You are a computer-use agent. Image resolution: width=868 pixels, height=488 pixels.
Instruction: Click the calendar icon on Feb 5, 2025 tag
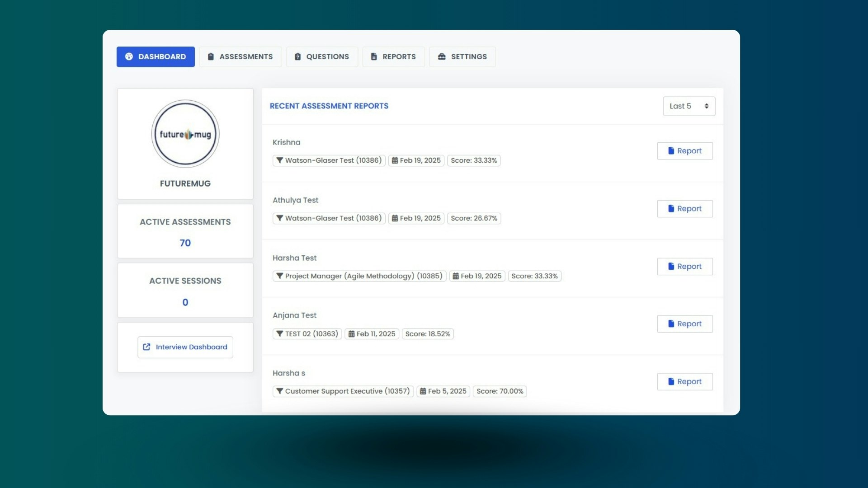tap(424, 391)
